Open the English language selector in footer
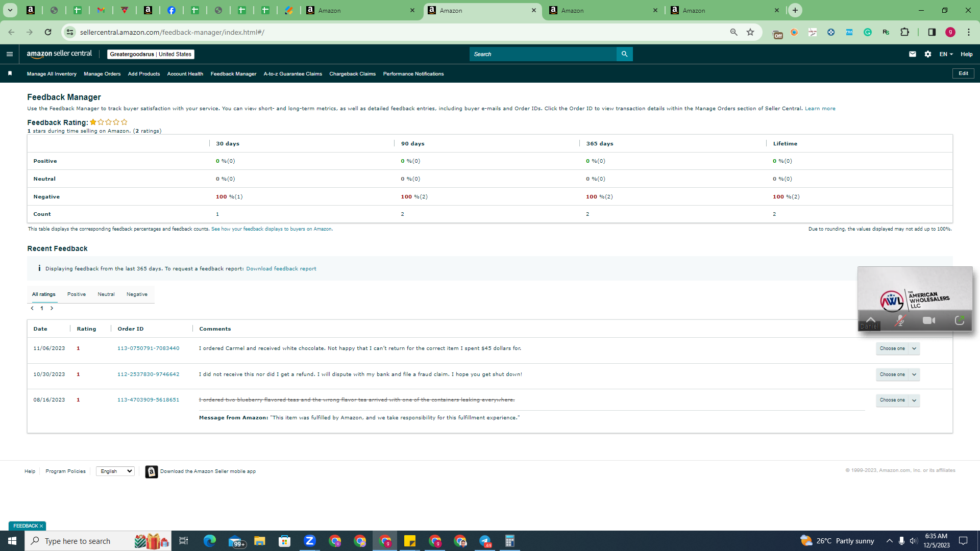 point(115,471)
